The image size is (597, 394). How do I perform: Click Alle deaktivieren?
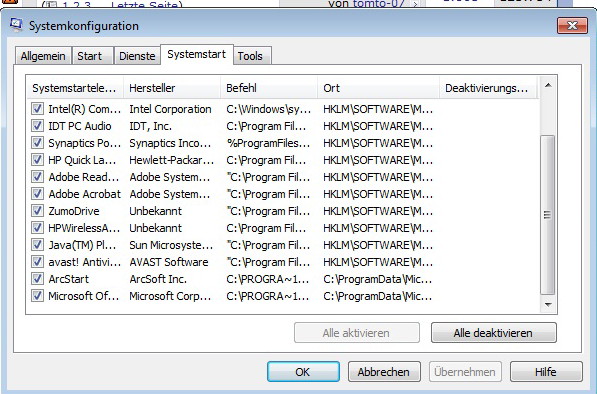point(493,333)
